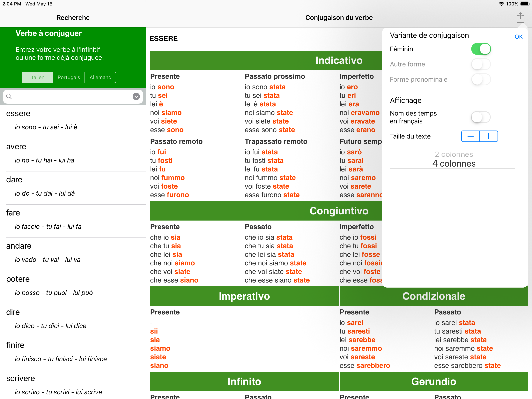Click the Passato remoto tense title
Screen dimensions: 532x399
(x=176, y=141)
